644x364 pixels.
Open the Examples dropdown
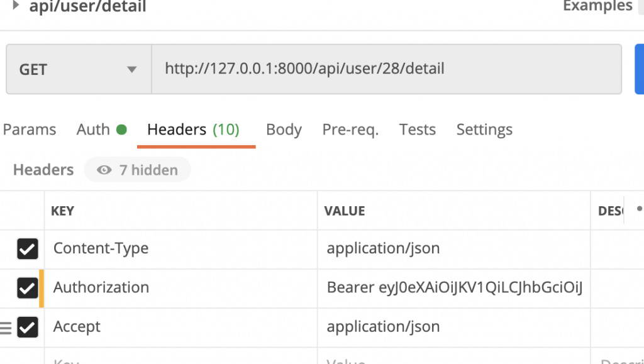click(x=597, y=6)
